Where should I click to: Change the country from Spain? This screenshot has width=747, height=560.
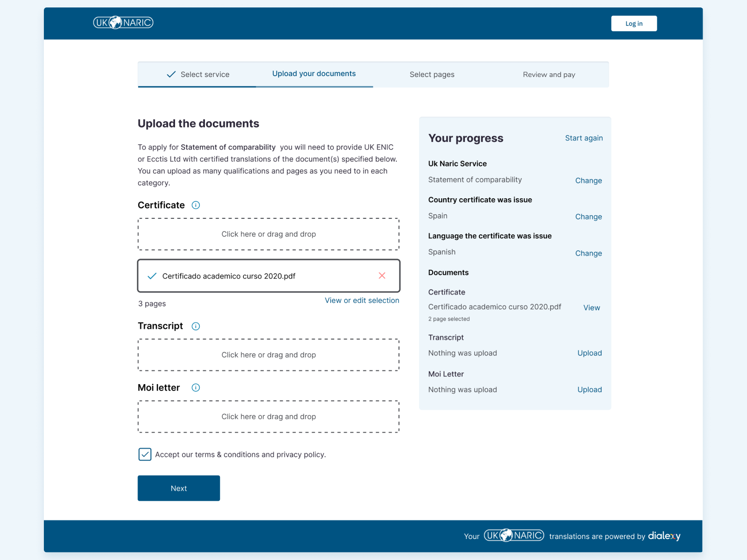click(x=588, y=217)
